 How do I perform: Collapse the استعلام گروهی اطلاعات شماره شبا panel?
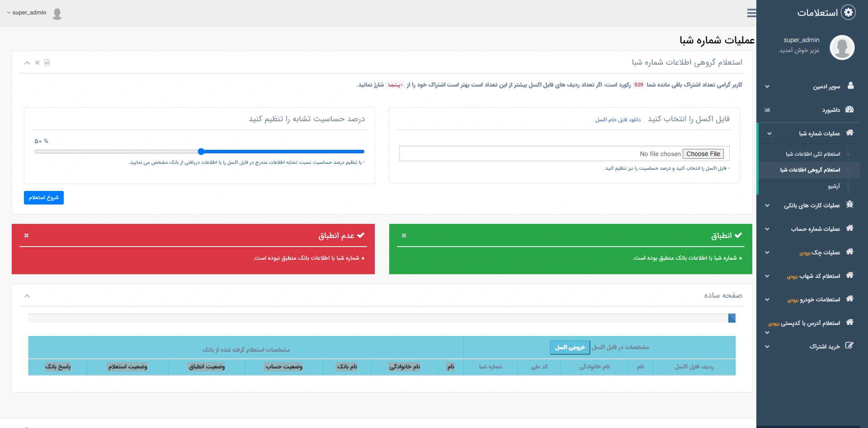pyautogui.click(x=27, y=63)
